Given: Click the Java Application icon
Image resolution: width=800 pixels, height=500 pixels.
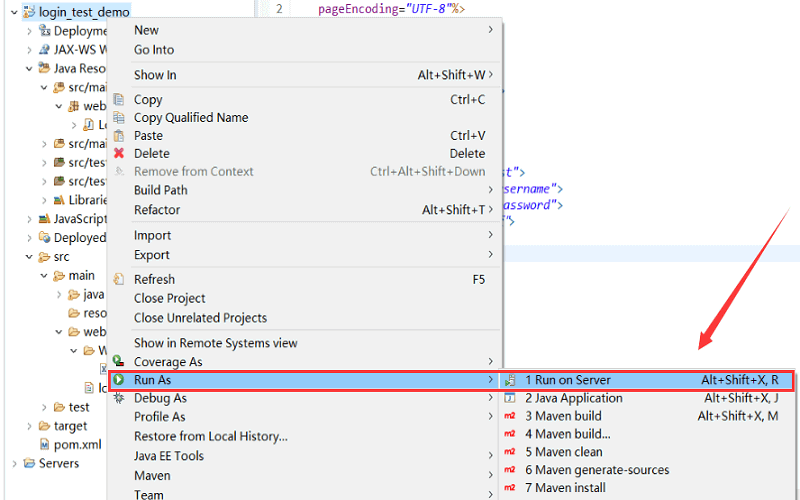Looking at the screenshot, I should 509,398.
